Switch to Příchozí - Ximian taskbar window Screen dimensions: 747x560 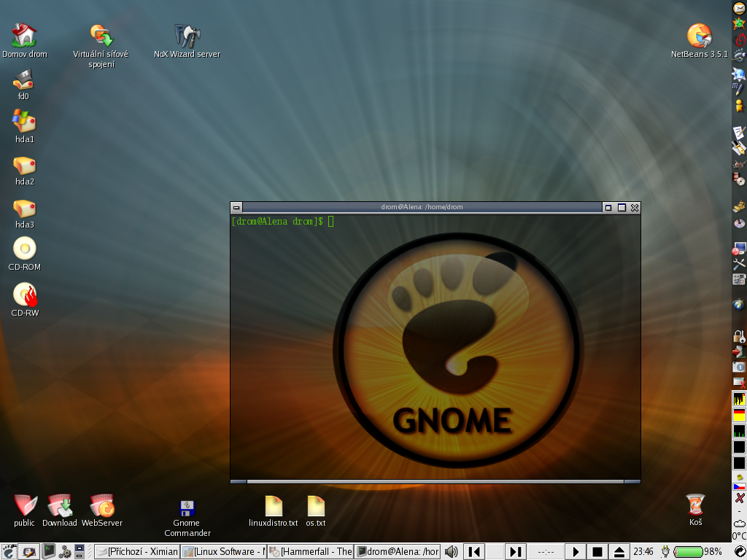pos(136,551)
